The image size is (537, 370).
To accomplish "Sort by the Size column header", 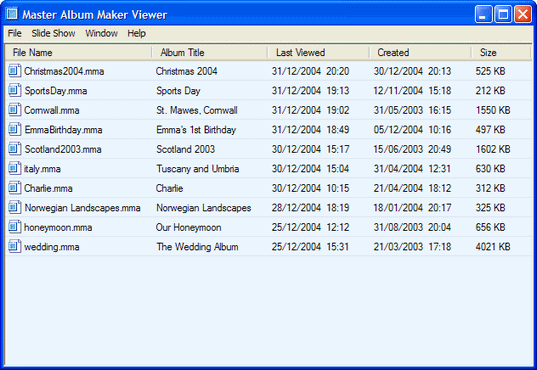I will coord(501,52).
